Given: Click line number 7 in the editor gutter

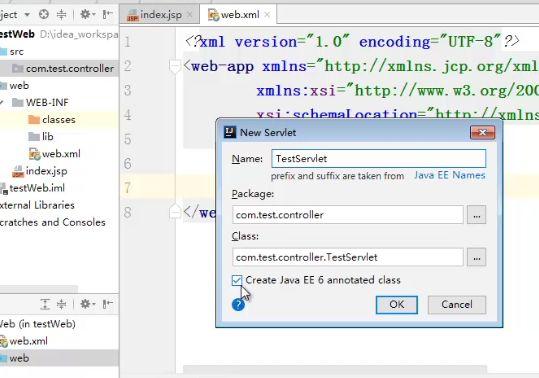Looking at the screenshot, I should 127,188.
